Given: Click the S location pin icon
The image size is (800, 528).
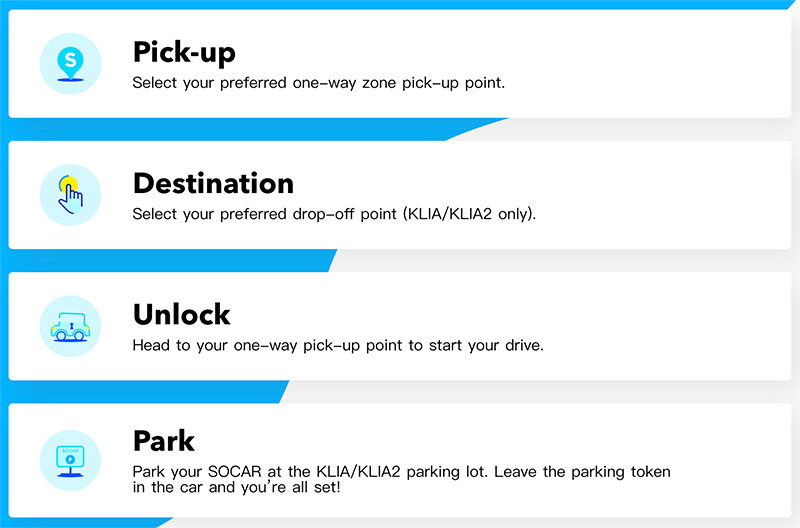Looking at the screenshot, I should [x=70, y=64].
